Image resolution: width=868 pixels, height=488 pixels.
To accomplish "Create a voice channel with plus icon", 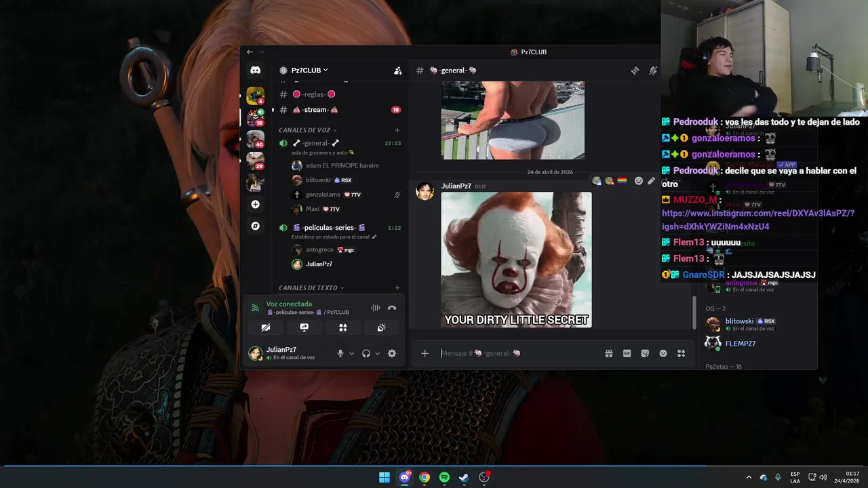I will [397, 130].
